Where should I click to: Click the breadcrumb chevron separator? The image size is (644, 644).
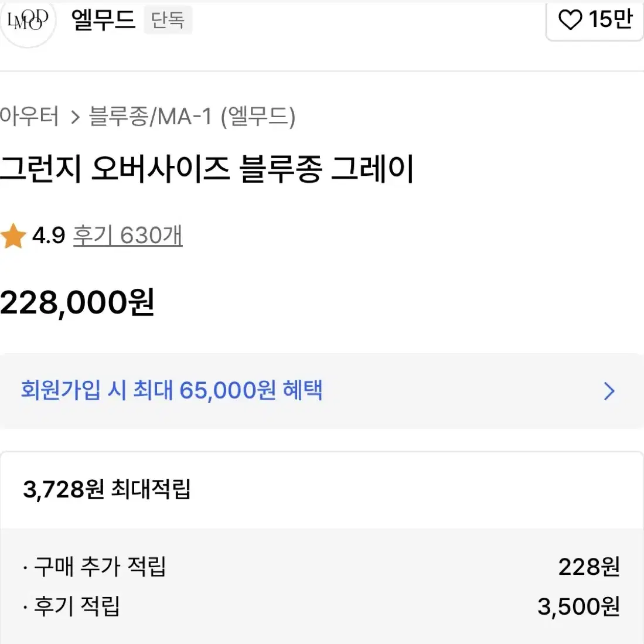pos(75,117)
